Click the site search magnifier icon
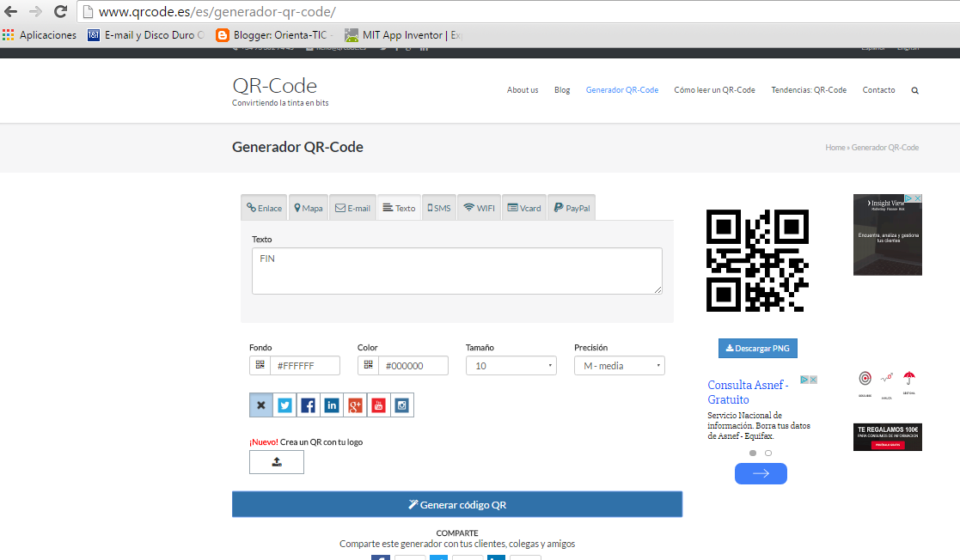This screenshot has width=960, height=560. [x=914, y=90]
